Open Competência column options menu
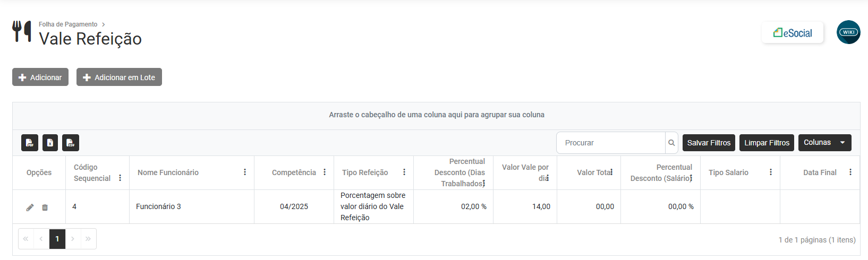This screenshot has height=260, width=868. (325, 172)
